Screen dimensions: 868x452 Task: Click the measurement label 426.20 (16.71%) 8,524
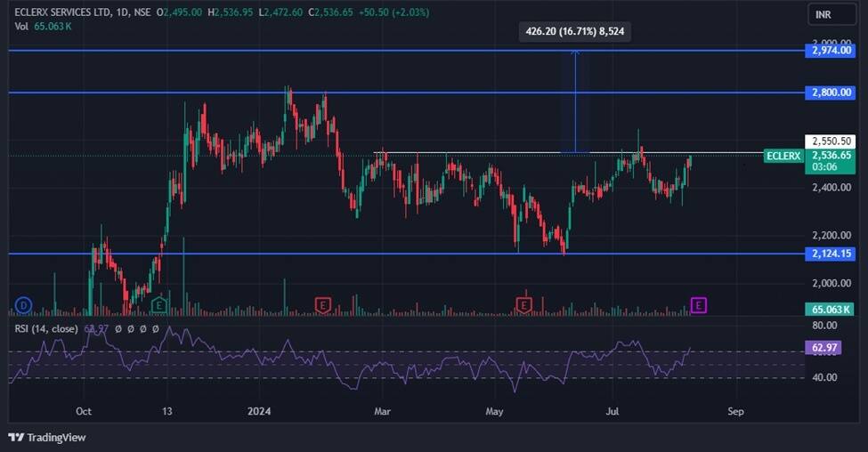574,31
